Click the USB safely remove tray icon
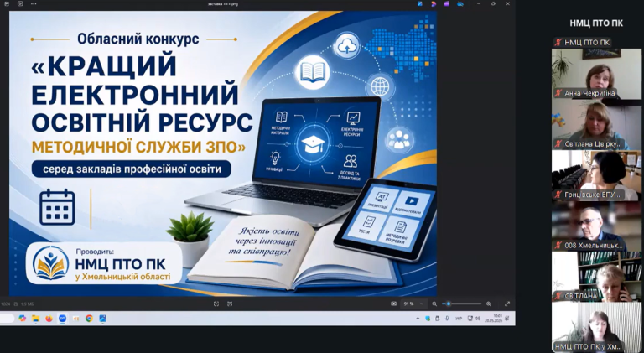This screenshot has height=353, width=644. point(437,319)
